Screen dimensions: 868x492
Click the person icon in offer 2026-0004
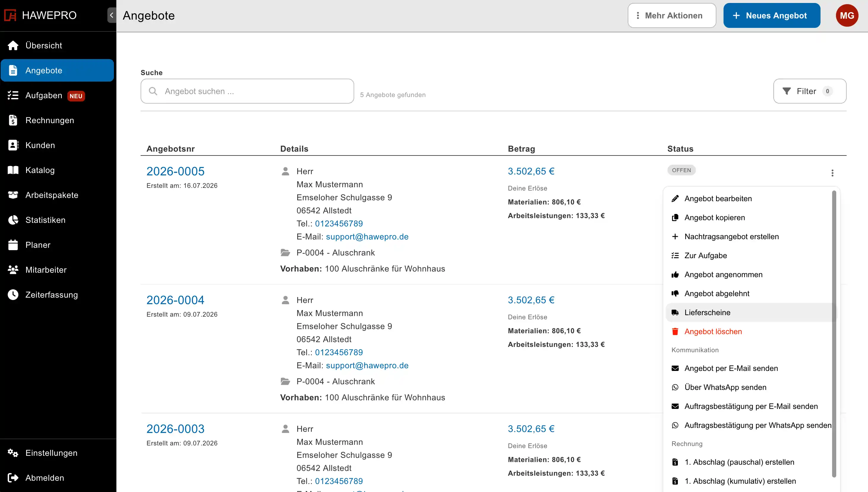[285, 300]
